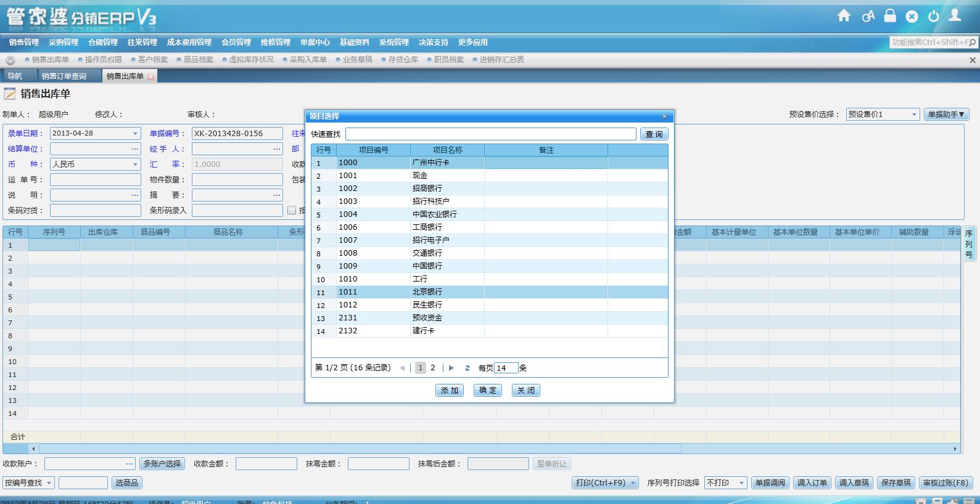
Task: Click the 调入订单 button
Action: [x=812, y=483]
